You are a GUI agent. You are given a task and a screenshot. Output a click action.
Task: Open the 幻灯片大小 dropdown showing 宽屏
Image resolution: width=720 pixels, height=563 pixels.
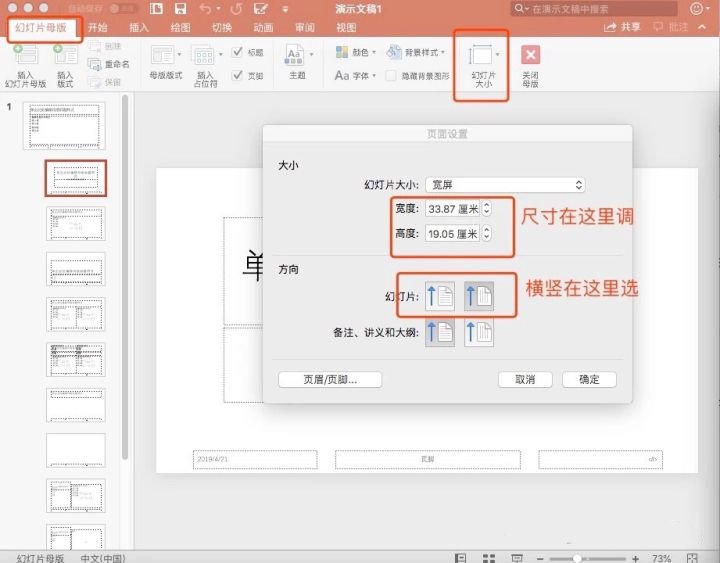pos(505,185)
